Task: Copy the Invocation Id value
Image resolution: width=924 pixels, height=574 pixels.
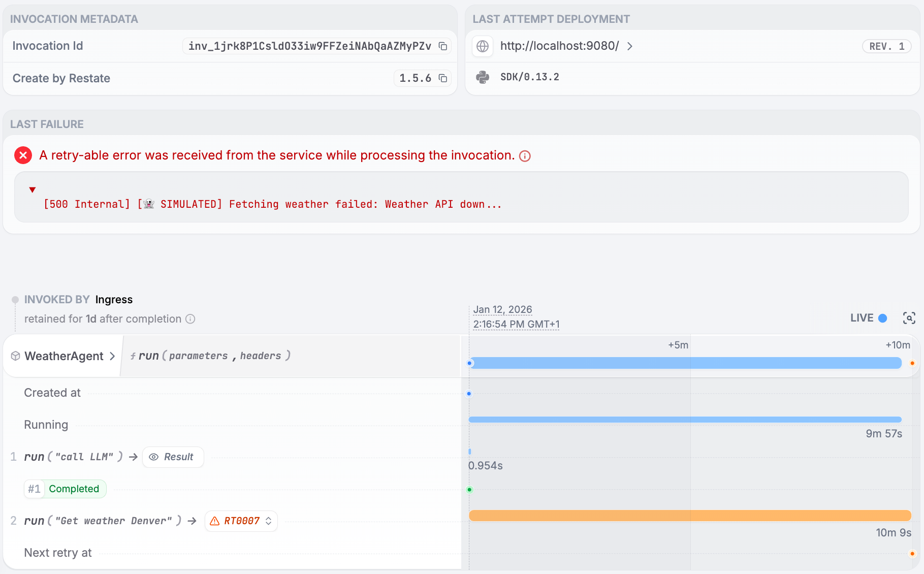Action: tap(443, 46)
